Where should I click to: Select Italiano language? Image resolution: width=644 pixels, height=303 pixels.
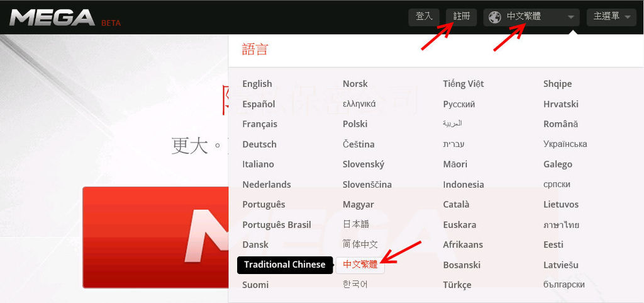(258, 164)
